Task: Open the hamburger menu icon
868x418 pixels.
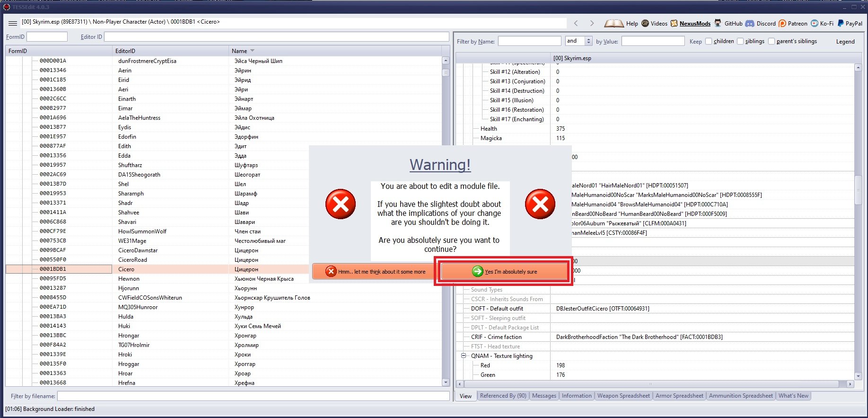Action: tap(13, 23)
